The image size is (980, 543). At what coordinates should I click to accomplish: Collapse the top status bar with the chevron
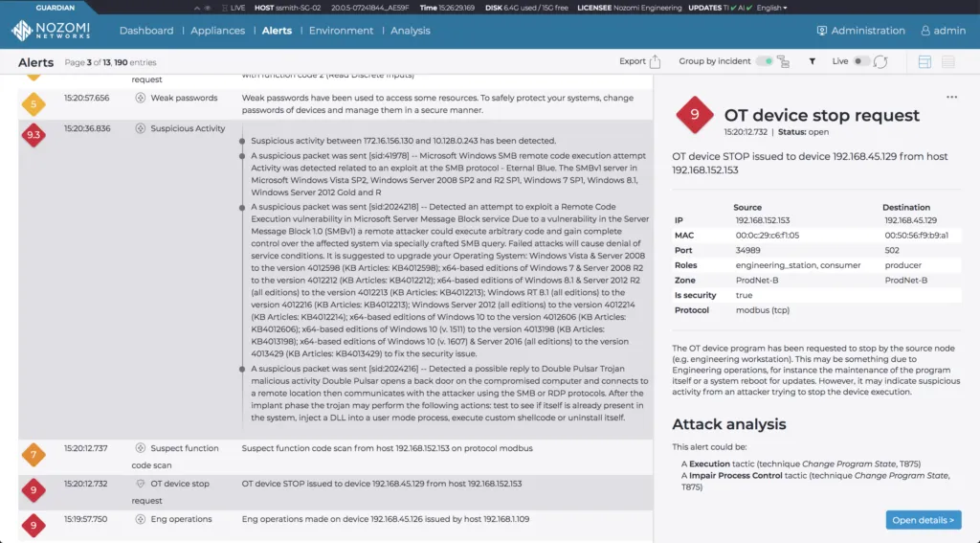point(197,8)
